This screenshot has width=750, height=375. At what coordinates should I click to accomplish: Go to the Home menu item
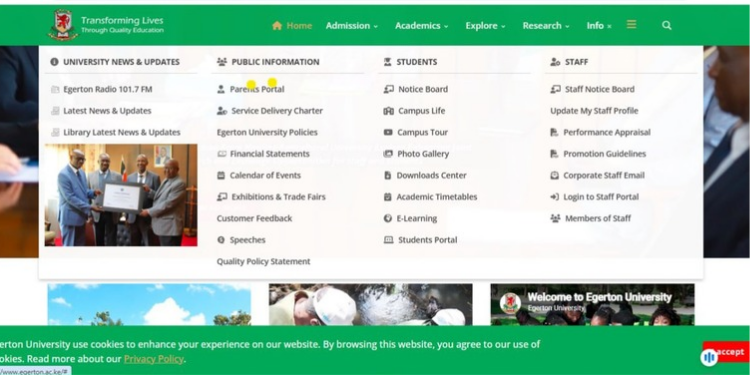292,26
